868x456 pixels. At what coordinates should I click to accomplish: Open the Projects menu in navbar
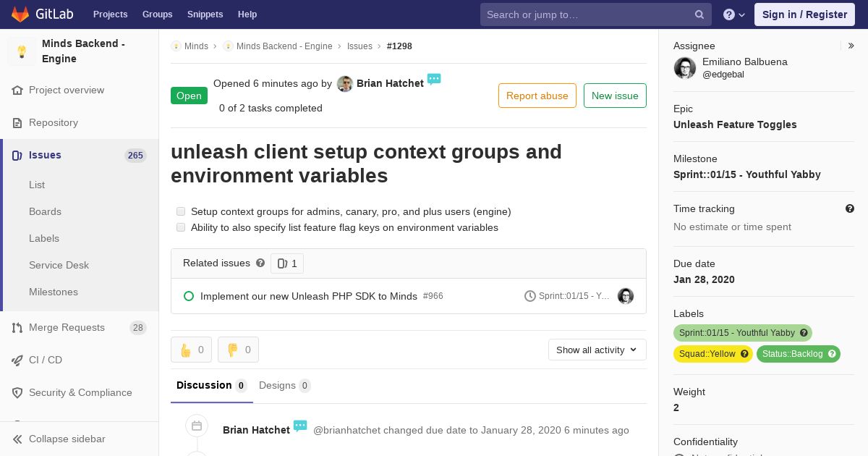(x=111, y=14)
